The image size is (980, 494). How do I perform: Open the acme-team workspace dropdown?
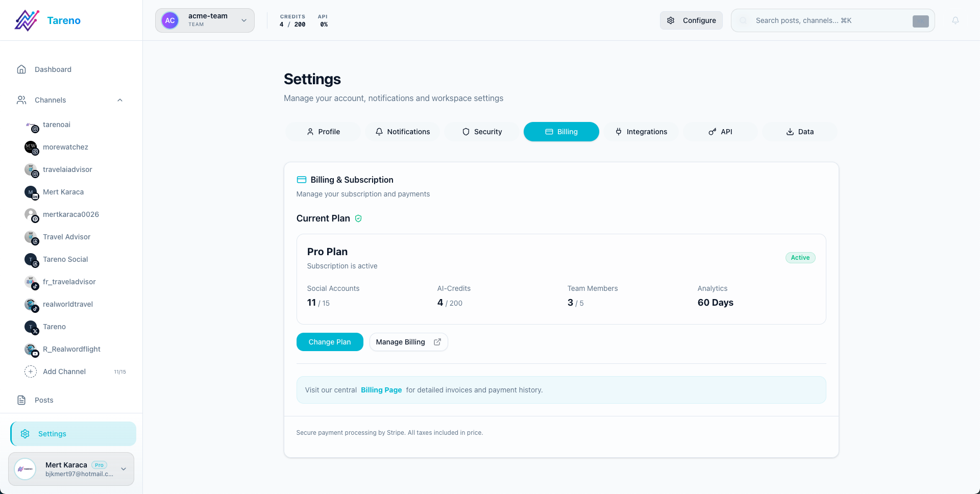[204, 20]
